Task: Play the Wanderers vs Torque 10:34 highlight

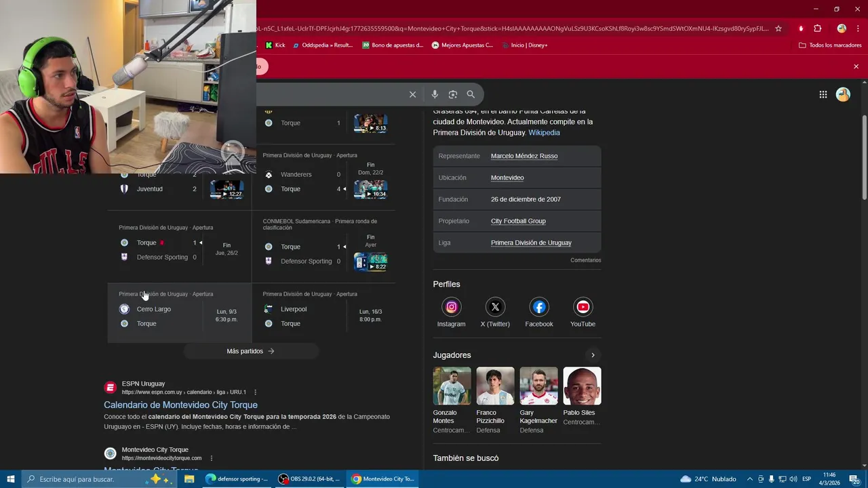Action: (370, 189)
